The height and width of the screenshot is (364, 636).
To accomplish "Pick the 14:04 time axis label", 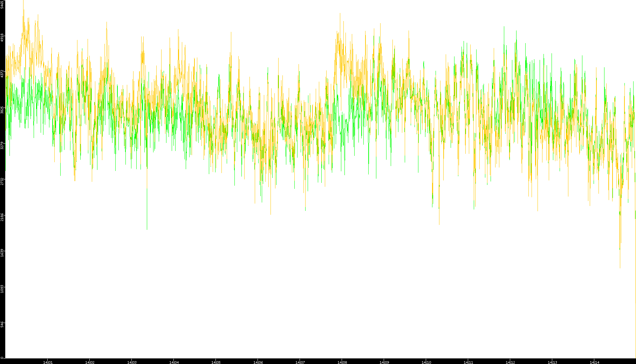I will (174, 362).
